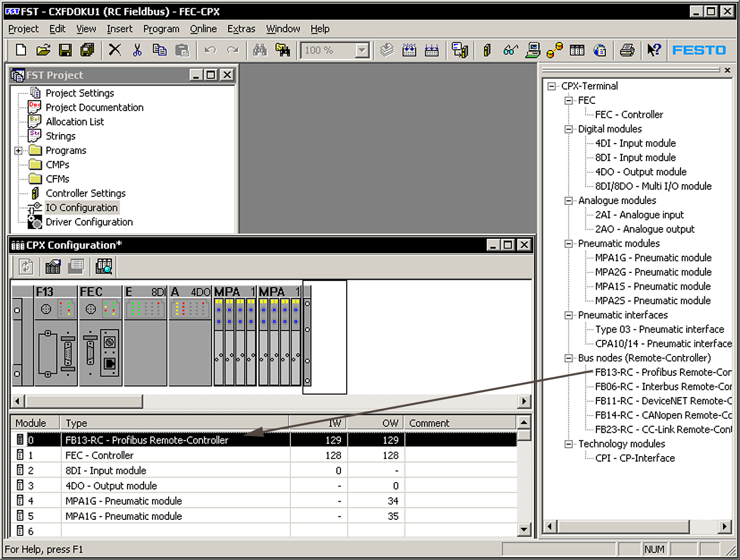740x560 pixels.
Task: Collapse the CPX-Terminal tree root
Action: [x=551, y=86]
